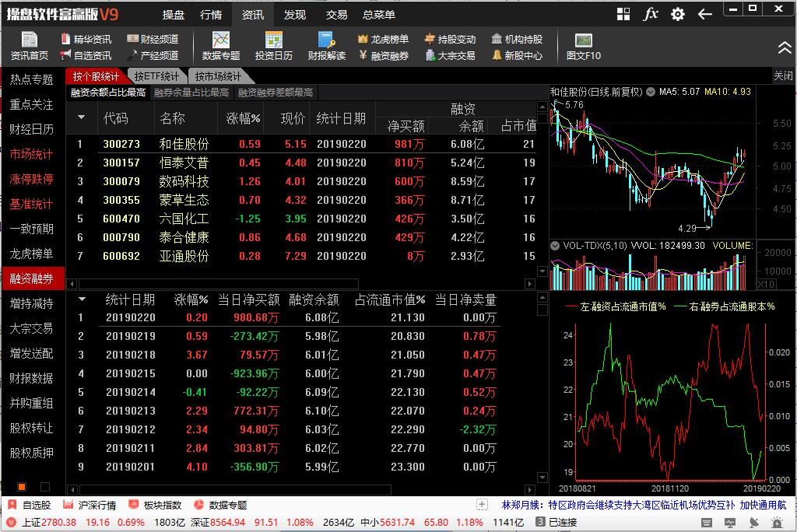The width and height of the screenshot is (797, 532).
Task: Switch to the 发现 menu
Action: point(295,15)
